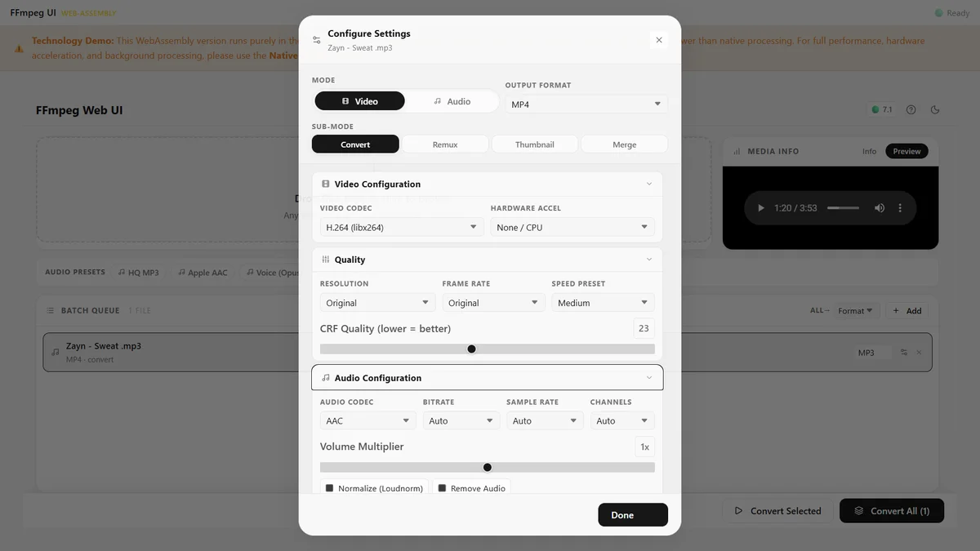
Task: Enable Normalize (Loudnorm) checkbox
Action: pos(330,488)
